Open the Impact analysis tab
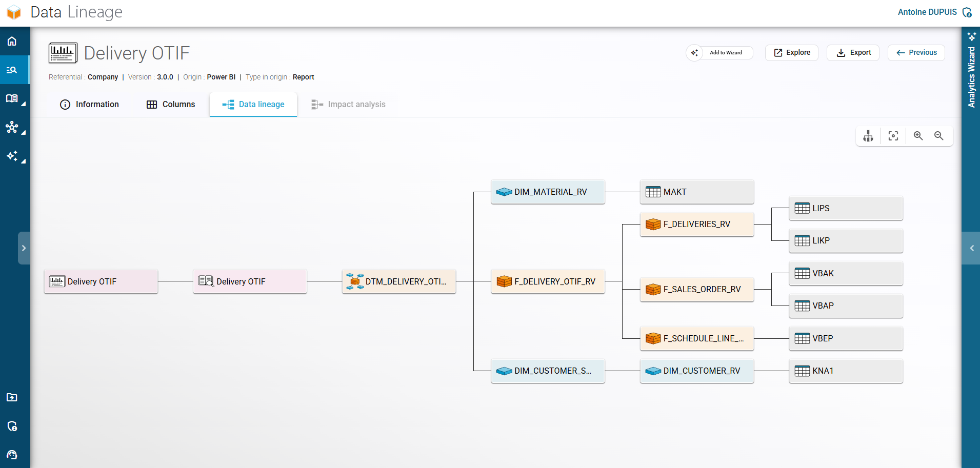 pyautogui.click(x=348, y=105)
